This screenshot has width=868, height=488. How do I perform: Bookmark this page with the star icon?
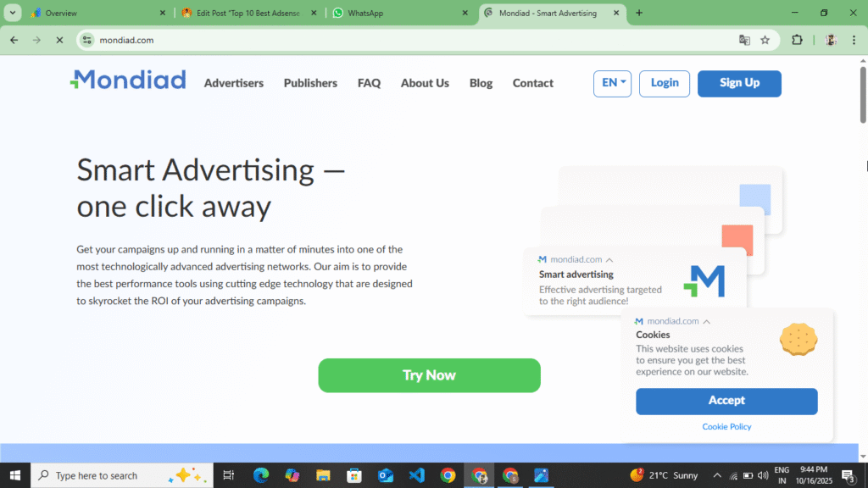(765, 40)
